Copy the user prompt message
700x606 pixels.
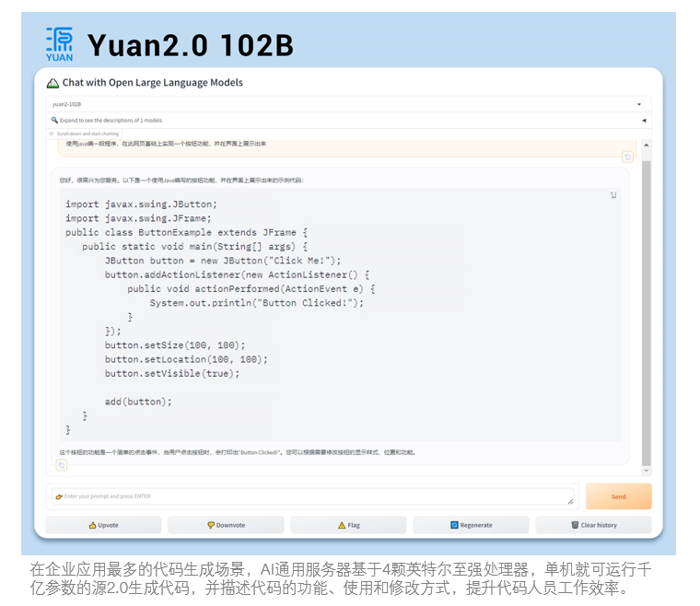tap(627, 157)
